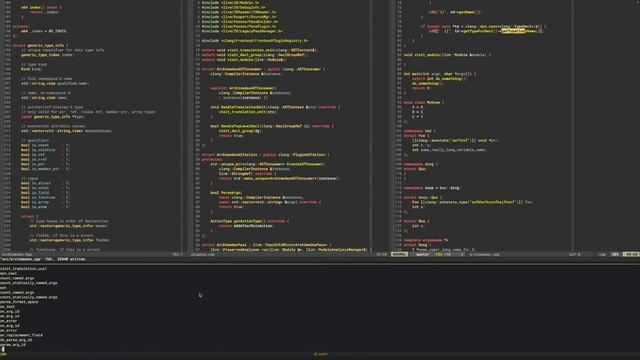
Task: Click the 'bool is_struct' bitfield line
Action: tap(45, 183)
